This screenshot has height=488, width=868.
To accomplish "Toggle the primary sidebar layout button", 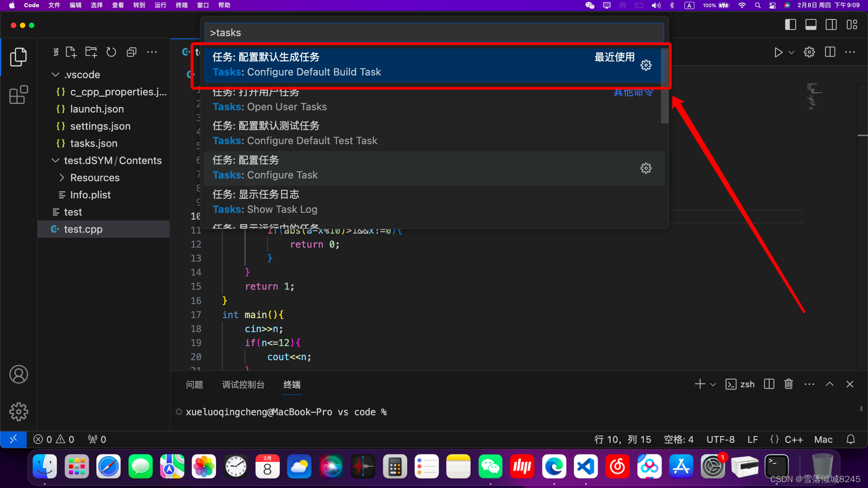I will pyautogui.click(x=790, y=25).
